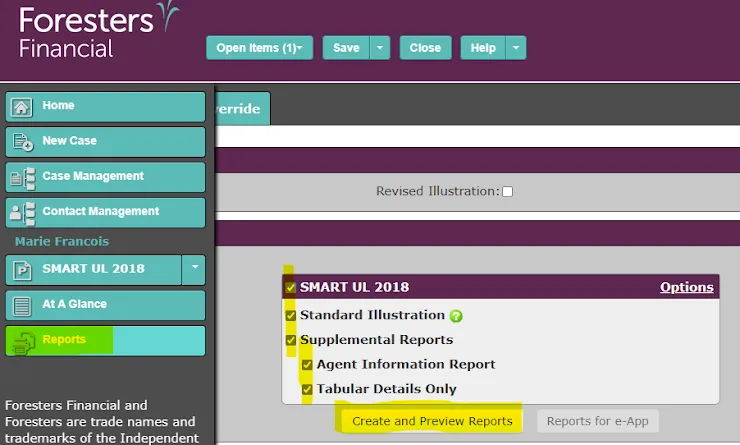Click the Help button
Image resolution: width=740 pixels, height=445 pixels.
click(x=483, y=48)
